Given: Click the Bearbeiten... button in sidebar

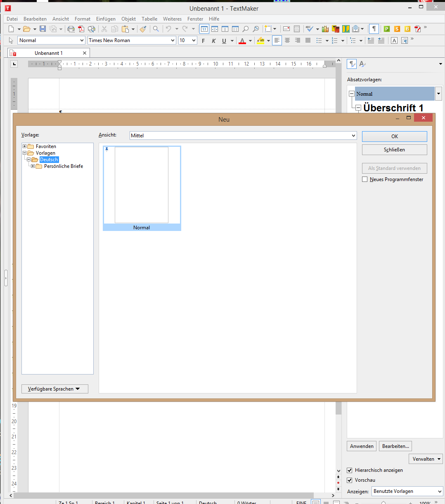Looking at the screenshot, I should (395, 446).
